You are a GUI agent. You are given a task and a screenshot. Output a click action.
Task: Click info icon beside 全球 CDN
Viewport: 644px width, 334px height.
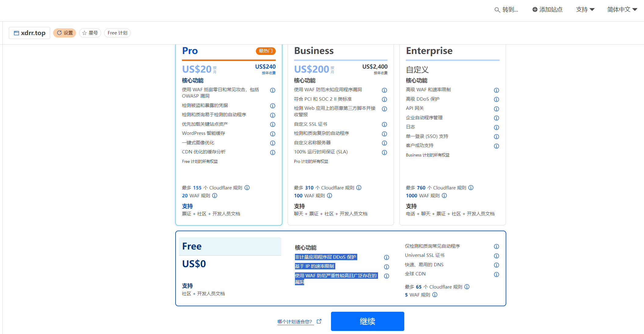point(497,275)
